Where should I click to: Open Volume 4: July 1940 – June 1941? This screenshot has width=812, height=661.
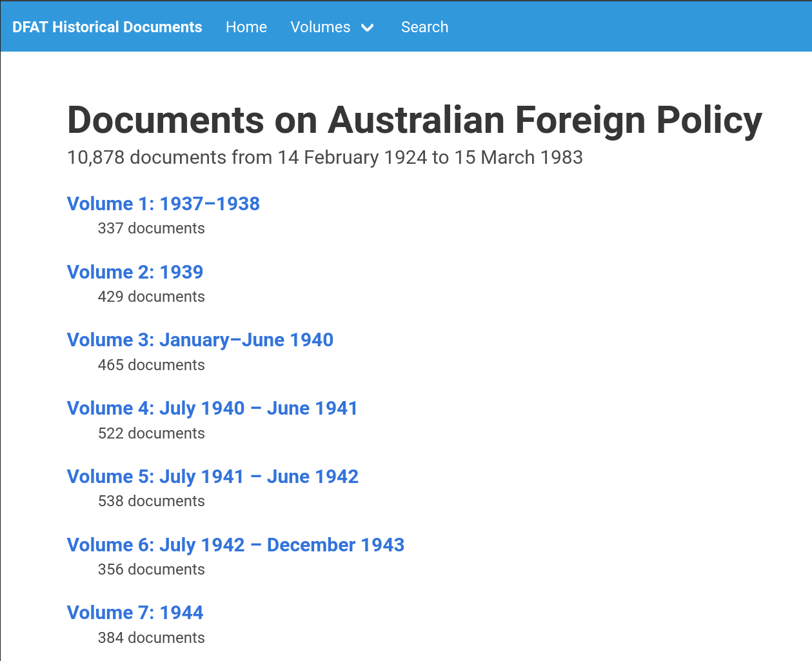click(212, 408)
